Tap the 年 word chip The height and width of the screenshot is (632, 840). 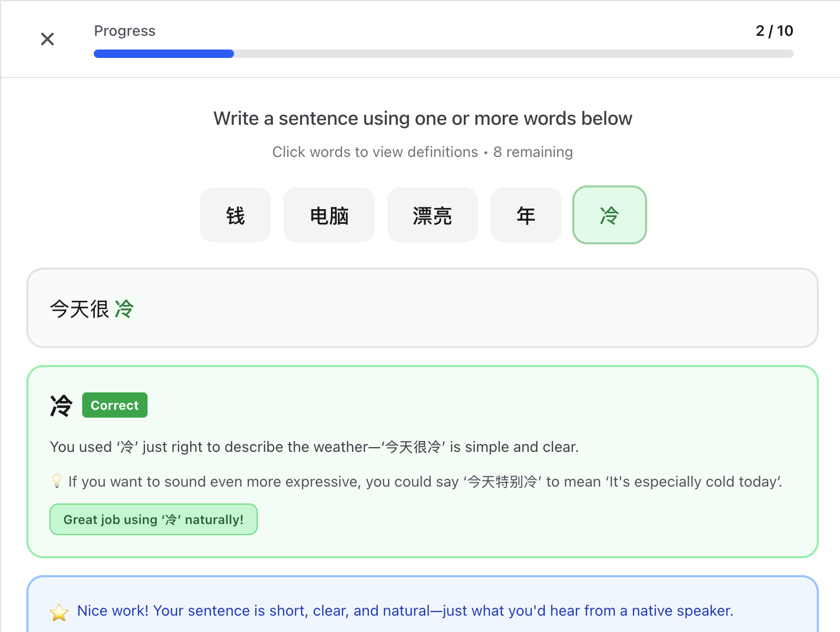(525, 215)
